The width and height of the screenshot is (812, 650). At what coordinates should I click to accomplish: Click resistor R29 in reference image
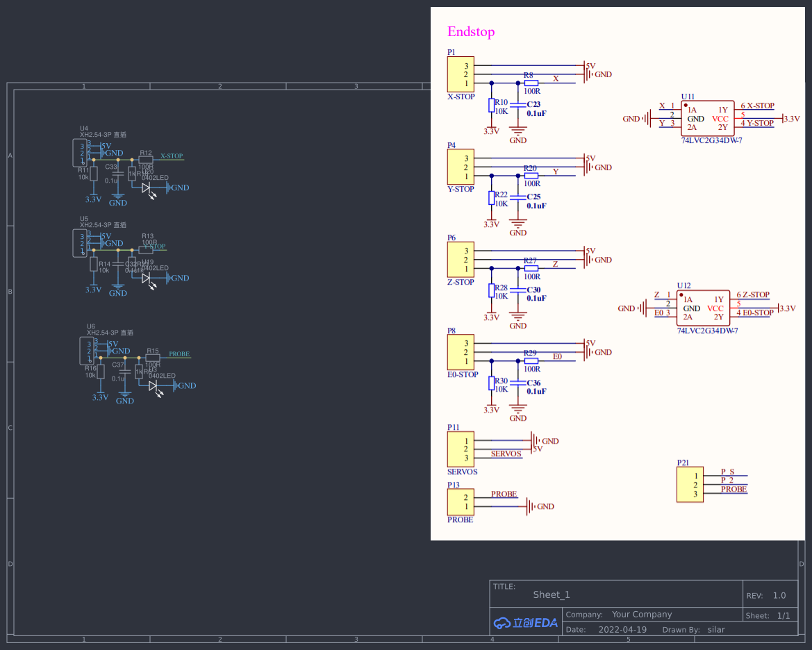tap(531, 361)
